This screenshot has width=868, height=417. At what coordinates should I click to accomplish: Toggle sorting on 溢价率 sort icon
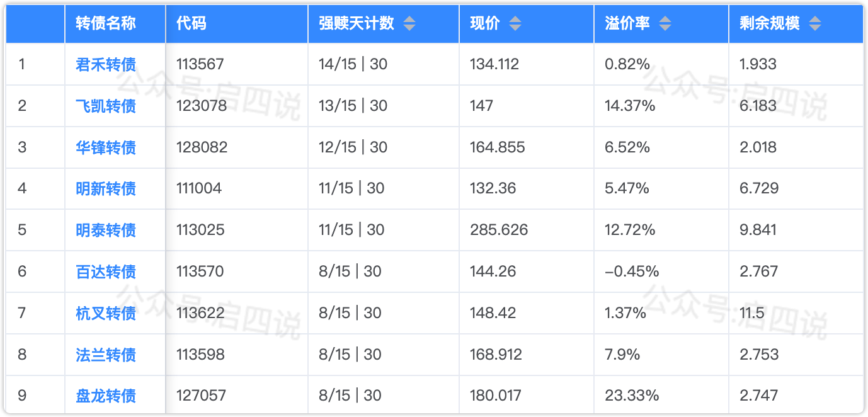tap(665, 24)
